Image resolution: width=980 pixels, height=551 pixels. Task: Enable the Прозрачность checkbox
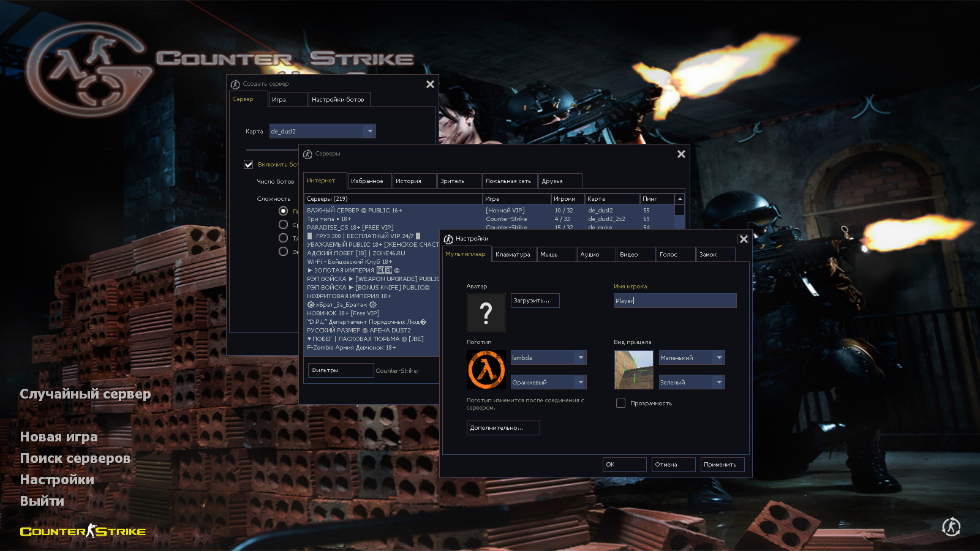click(x=620, y=403)
